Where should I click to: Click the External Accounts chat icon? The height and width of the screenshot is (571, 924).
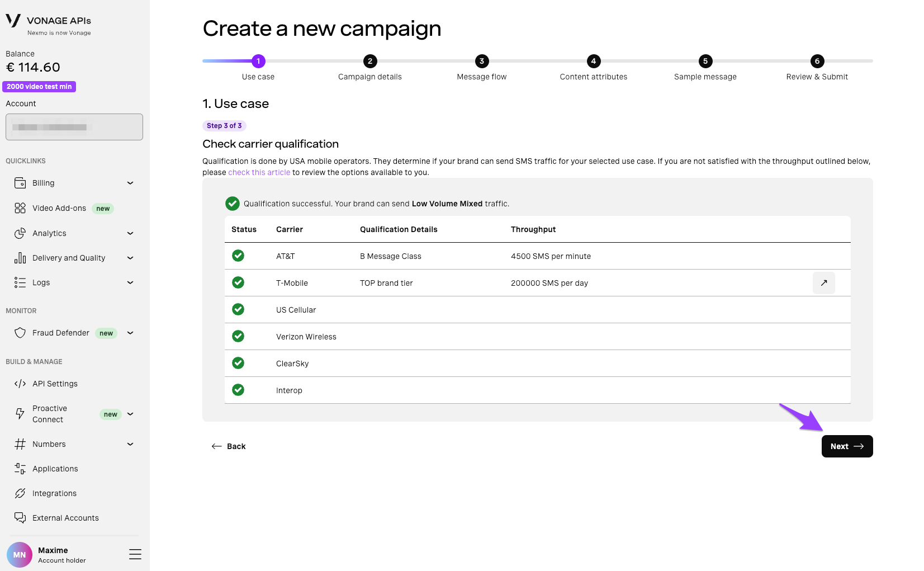click(x=20, y=518)
